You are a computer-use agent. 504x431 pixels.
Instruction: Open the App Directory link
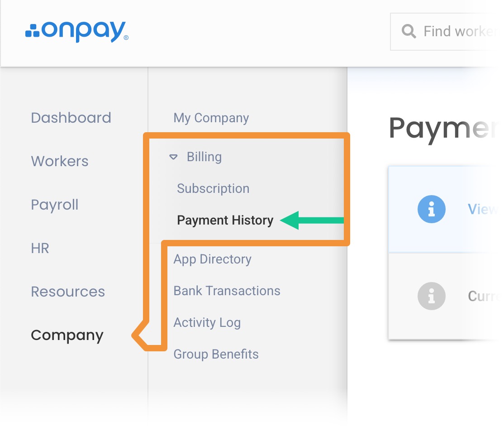pos(213,259)
